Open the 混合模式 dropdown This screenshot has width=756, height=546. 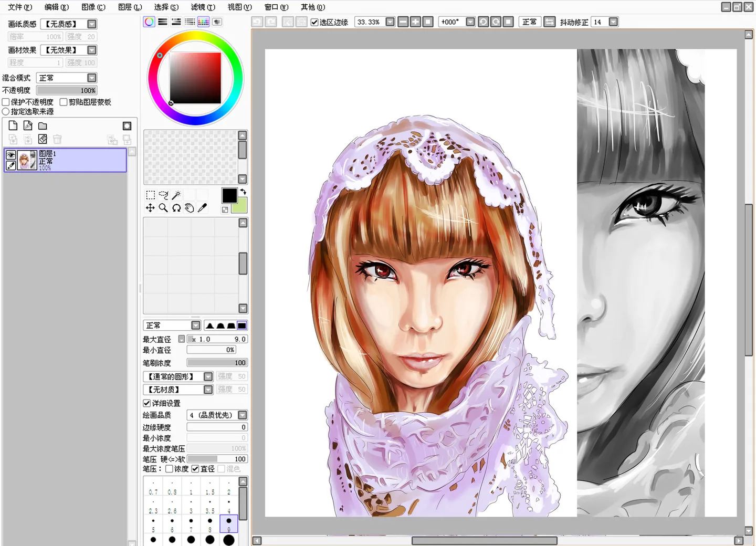(x=92, y=78)
